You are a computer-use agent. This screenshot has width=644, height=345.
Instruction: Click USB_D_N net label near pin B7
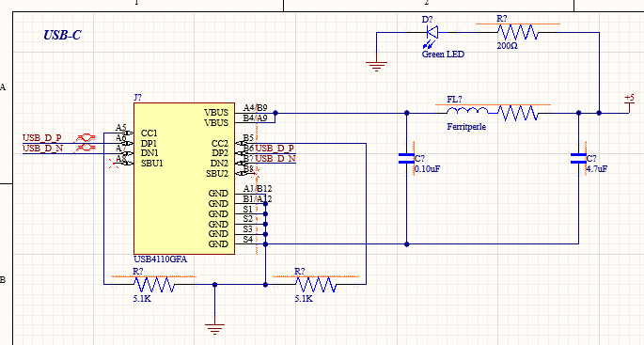[x=275, y=159]
